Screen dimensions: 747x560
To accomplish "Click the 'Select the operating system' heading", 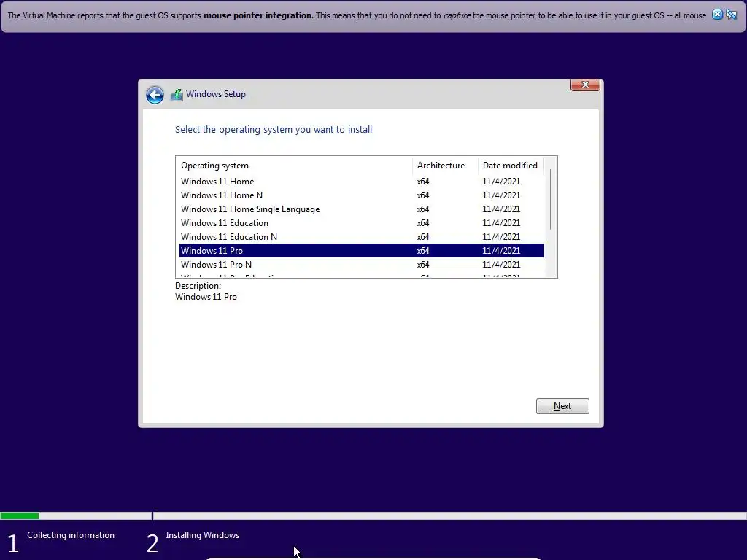I will [x=274, y=130].
